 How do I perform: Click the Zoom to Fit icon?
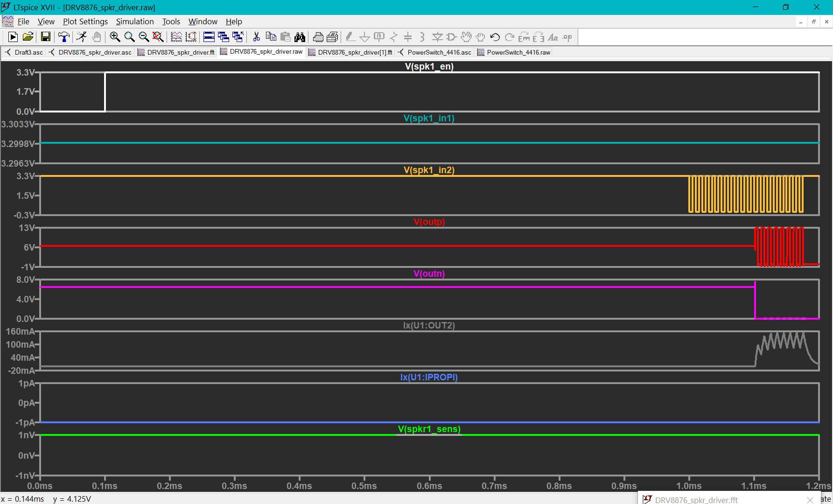[x=158, y=37]
